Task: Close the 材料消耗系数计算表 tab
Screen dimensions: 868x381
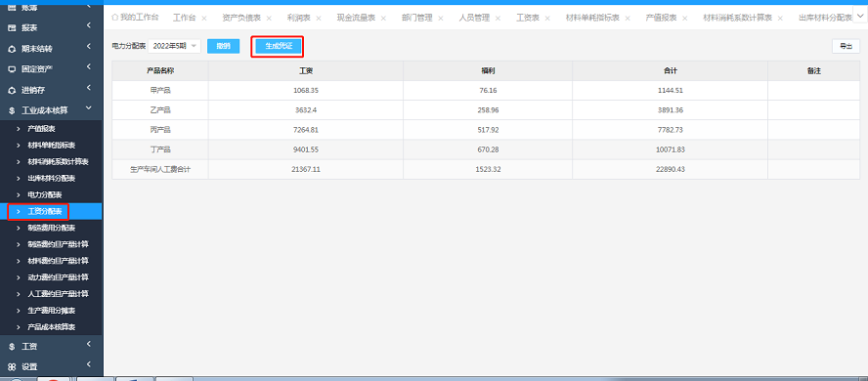Action: (780, 19)
